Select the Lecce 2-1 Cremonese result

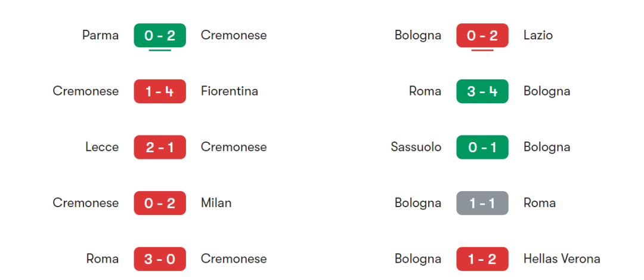[x=160, y=147]
